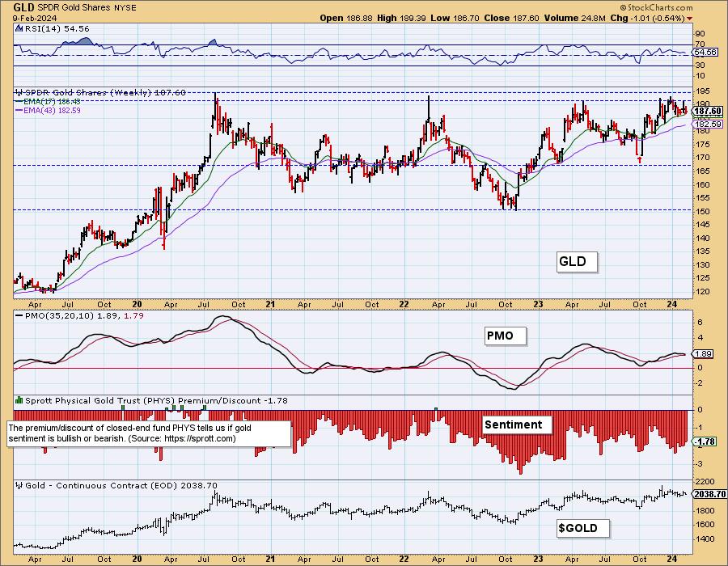Click the 90 label on RSI axis
Viewport: 728px width, 566px height.
(x=700, y=33)
